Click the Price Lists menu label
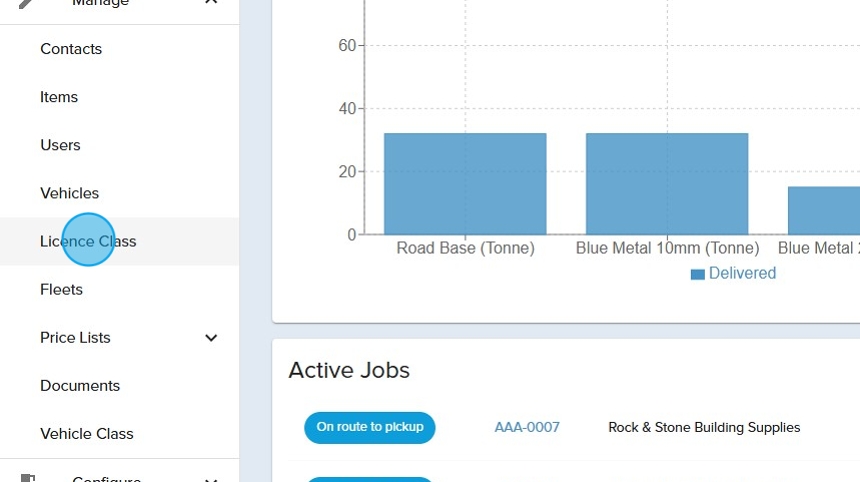This screenshot has height=482, width=860. 75,337
